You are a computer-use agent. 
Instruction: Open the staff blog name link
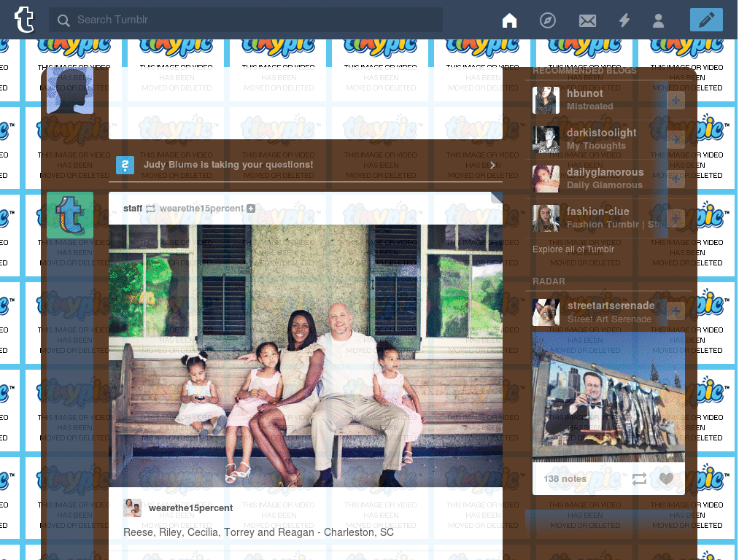coord(133,208)
